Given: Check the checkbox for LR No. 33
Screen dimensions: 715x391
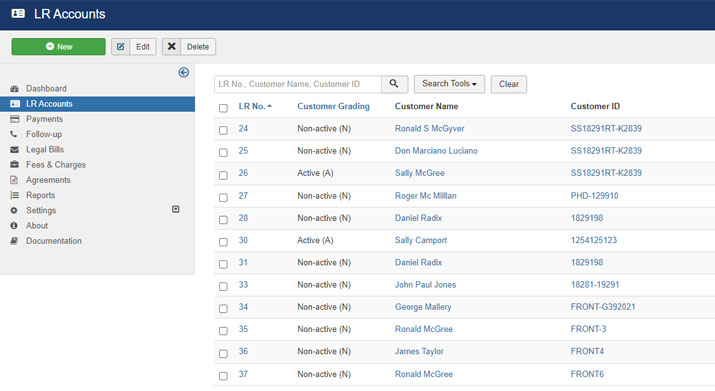Looking at the screenshot, I should coord(223,287).
